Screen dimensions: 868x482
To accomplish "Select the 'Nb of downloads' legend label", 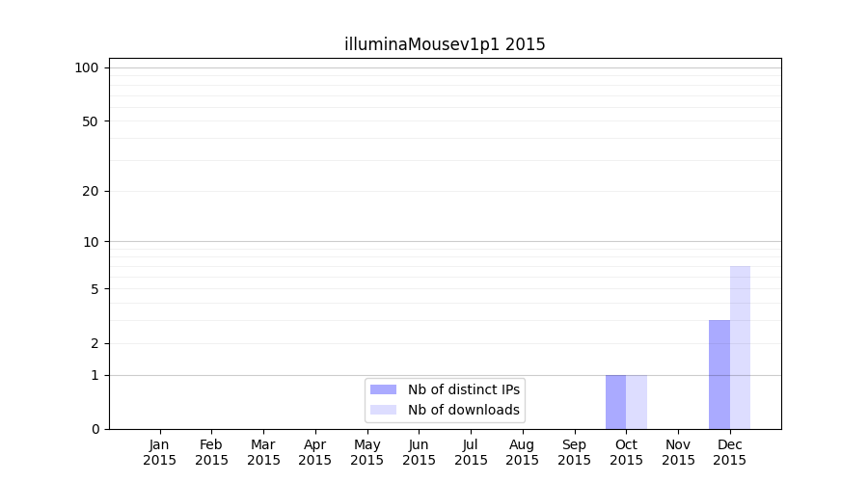I will 464,410.
